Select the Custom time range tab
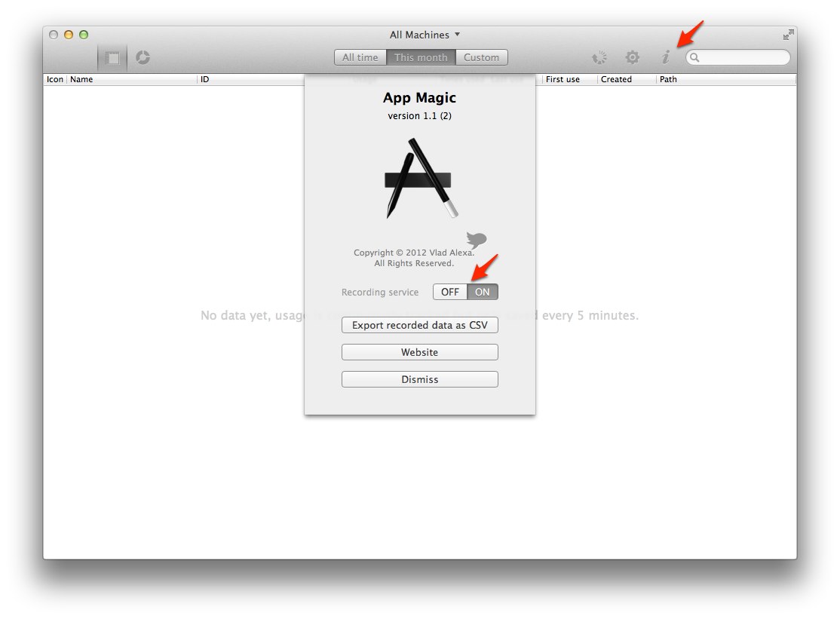 pos(482,57)
